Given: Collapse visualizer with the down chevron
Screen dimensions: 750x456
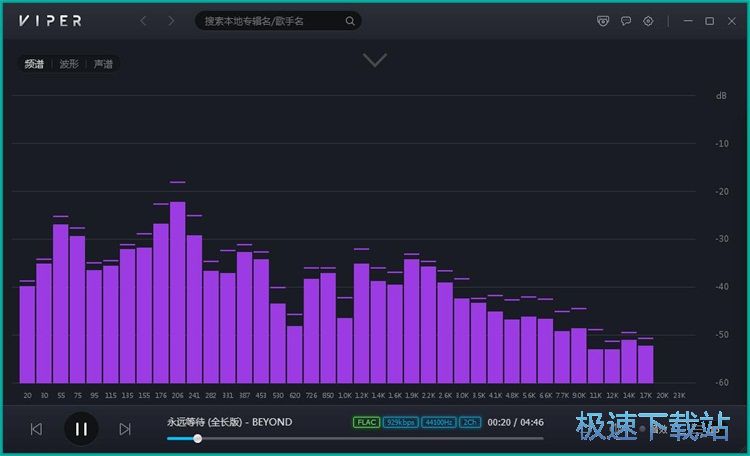Looking at the screenshot, I should pyautogui.click(x=375, y=60).
